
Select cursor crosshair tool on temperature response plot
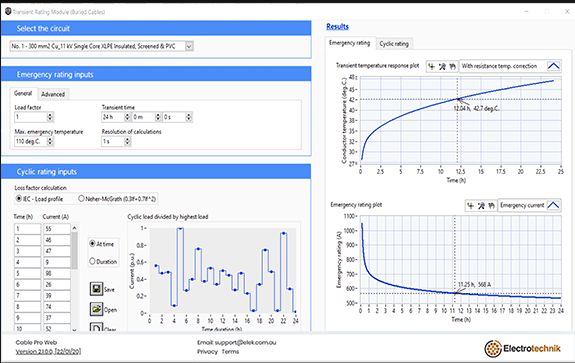click(x=432, y=66)
